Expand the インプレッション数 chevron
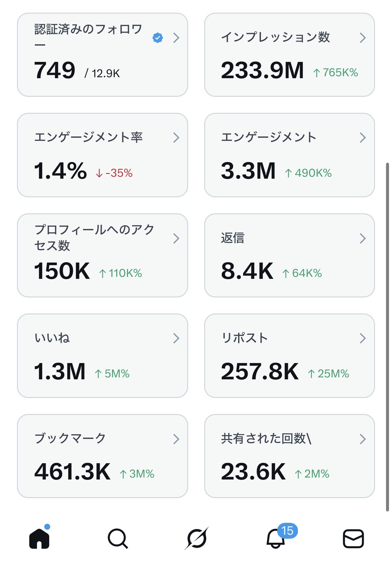This screenshot has width=392, height=582. [362, 38]
